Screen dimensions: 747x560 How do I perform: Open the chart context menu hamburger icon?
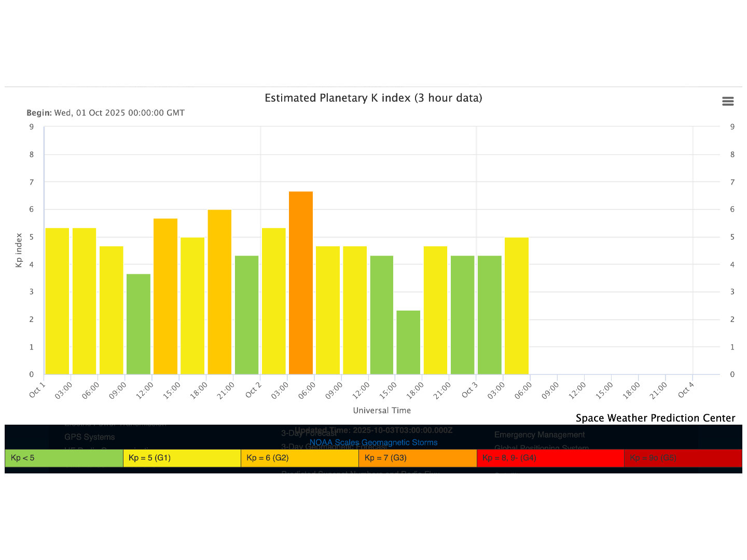click(x=728, y=102)
